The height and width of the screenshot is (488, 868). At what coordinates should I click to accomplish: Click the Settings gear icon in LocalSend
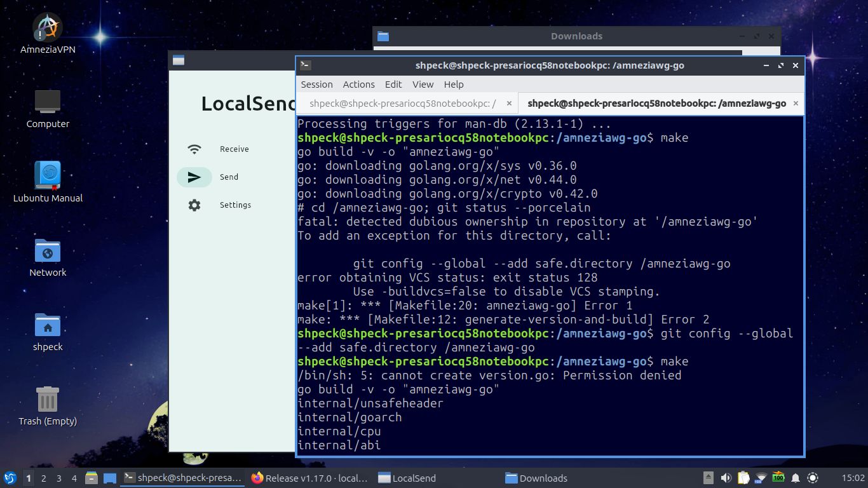[194, 205]
